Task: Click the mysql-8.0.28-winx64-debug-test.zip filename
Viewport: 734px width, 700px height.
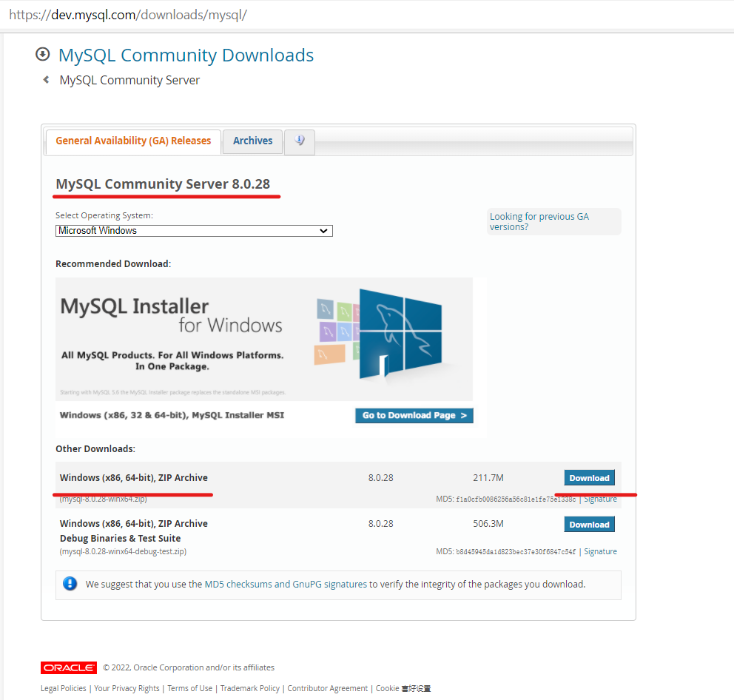Action: coord(123,551)
